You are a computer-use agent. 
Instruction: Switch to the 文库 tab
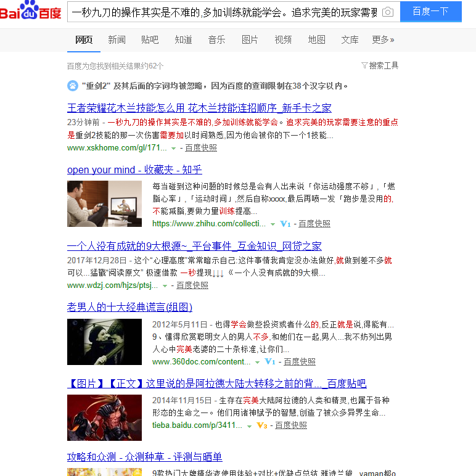tap(350, 39)
